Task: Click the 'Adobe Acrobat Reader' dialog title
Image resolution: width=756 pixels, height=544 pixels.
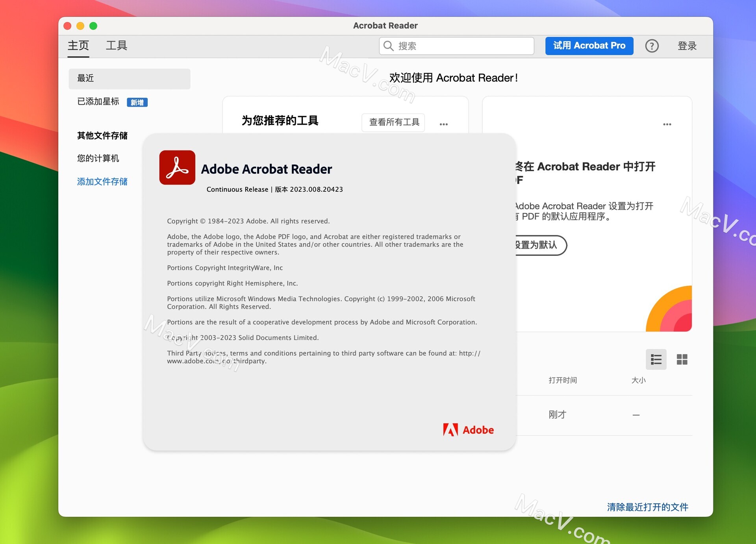Action: click(267, 169)
